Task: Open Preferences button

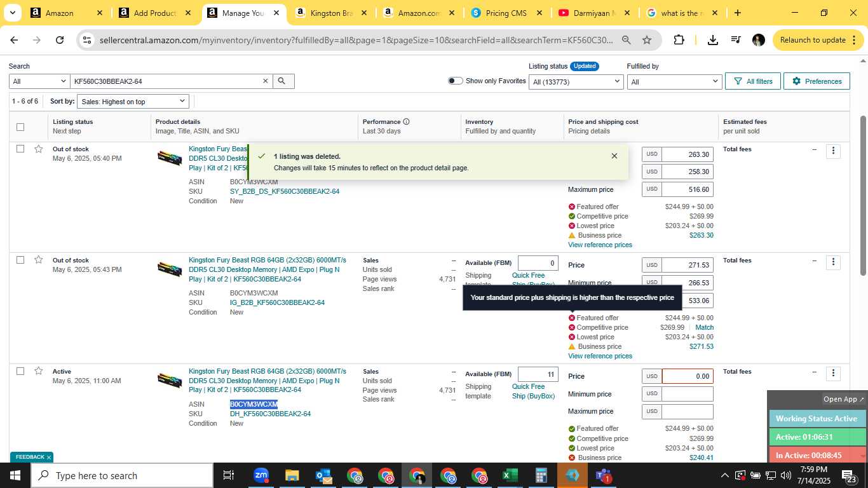Action: coord(817,81)
